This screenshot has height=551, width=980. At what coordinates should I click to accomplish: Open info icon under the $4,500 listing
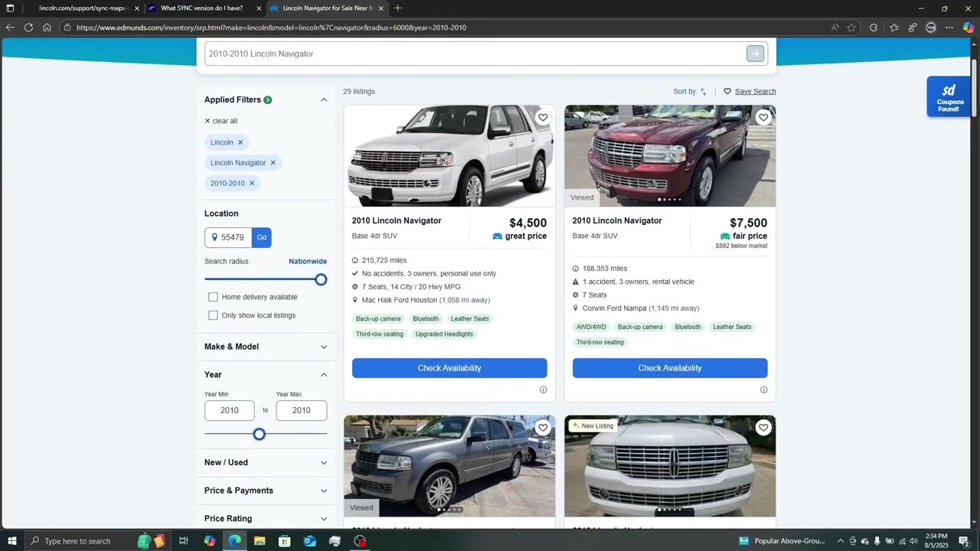click(543, 390)
